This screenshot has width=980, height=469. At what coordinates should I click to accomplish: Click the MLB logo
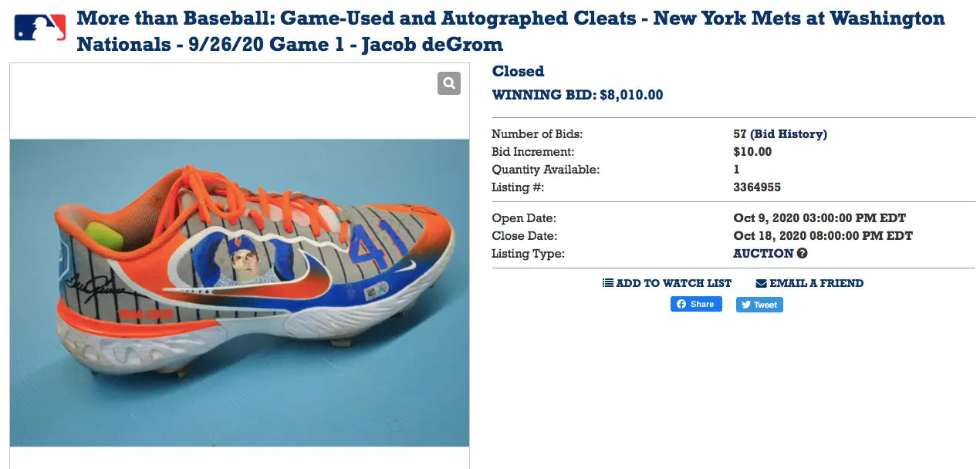point(39,28)
